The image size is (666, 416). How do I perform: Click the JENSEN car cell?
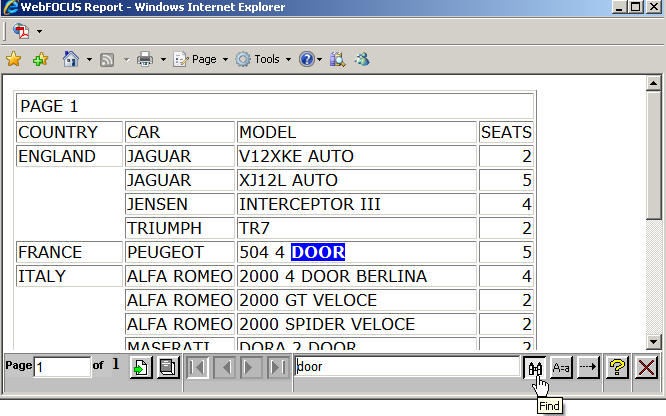coord(180,204)
